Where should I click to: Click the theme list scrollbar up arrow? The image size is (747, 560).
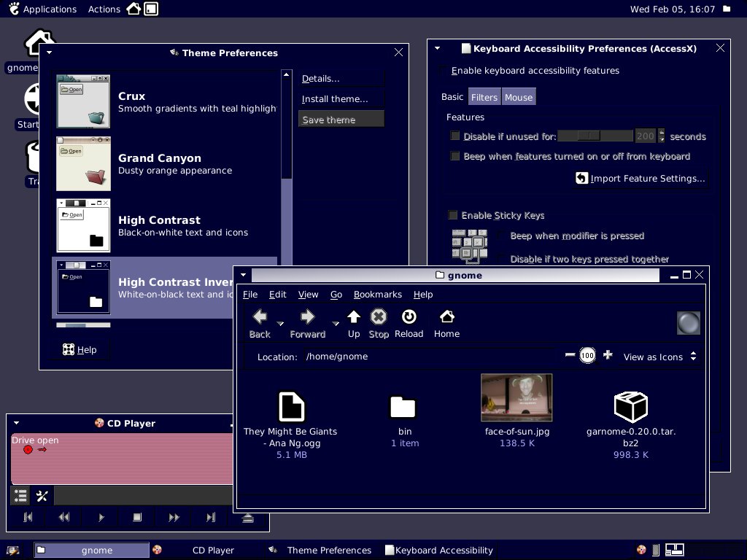pyautogui.click(x=286, y=75)
